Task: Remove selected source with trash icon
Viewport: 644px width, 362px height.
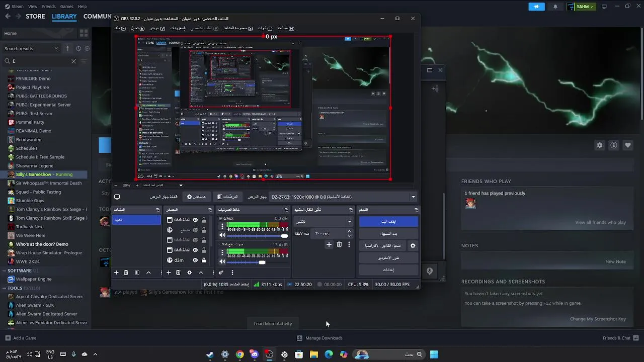Action: click(x=178, y=273)
